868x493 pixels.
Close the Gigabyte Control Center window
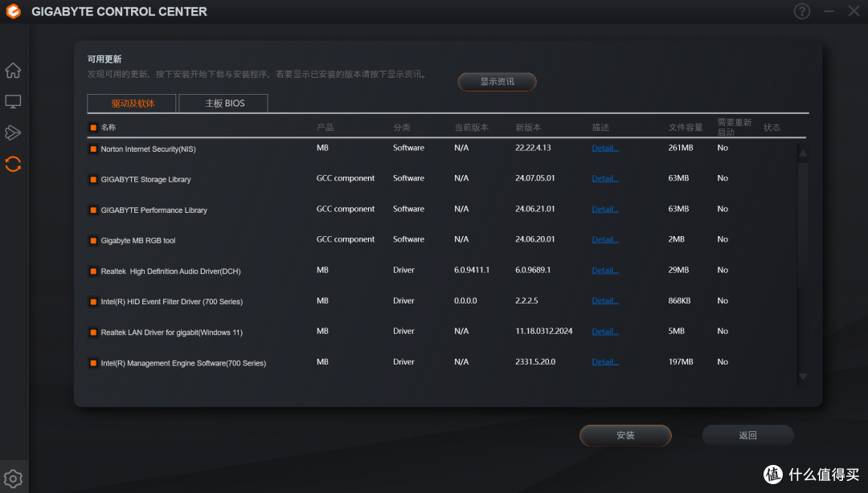coord(854,11)
